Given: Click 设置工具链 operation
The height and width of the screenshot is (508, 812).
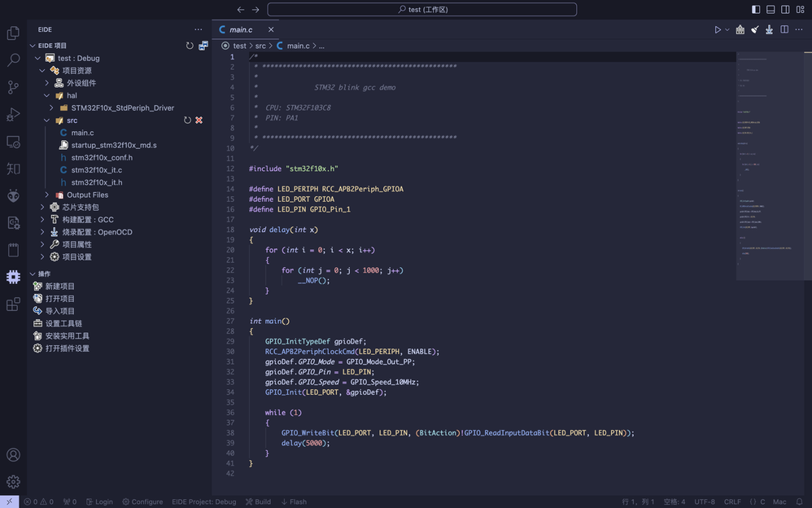Looking at the screenshot, I should click(63, 323).
